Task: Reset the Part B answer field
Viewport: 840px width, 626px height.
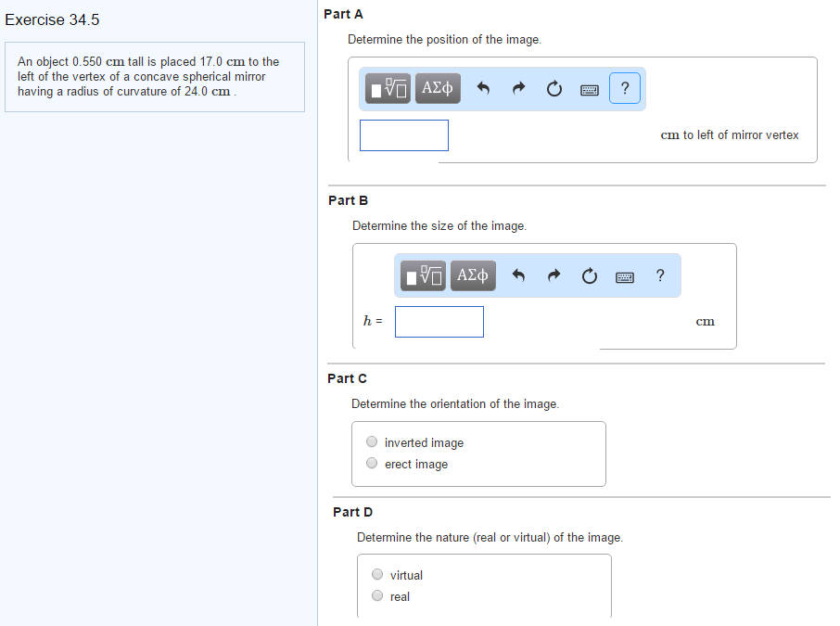Action: tap(589, 275)
